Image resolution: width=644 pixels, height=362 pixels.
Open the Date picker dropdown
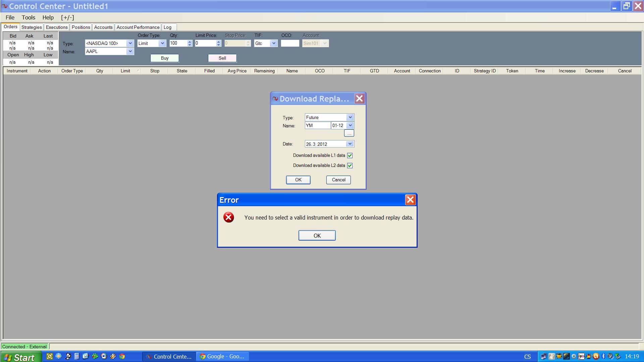tap(350, 144)
